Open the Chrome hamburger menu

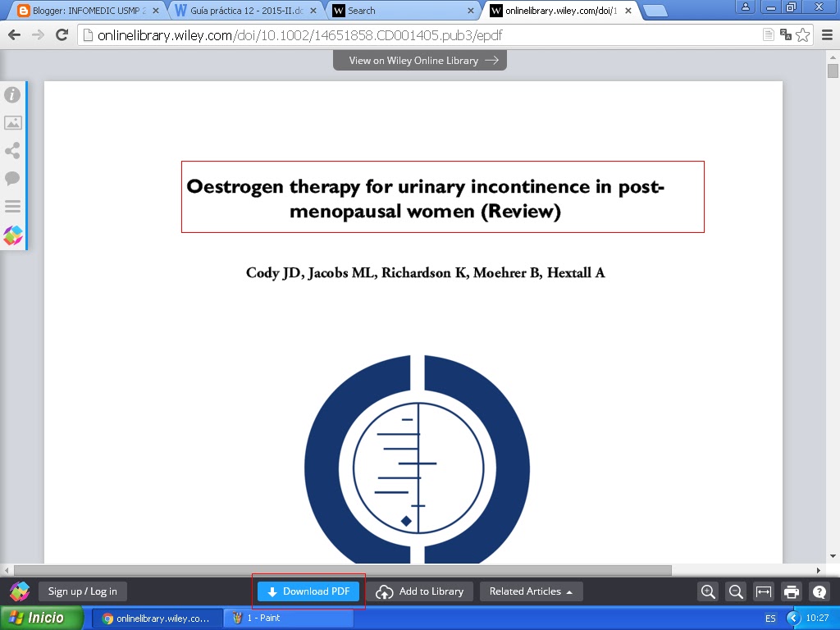point(827,35)
